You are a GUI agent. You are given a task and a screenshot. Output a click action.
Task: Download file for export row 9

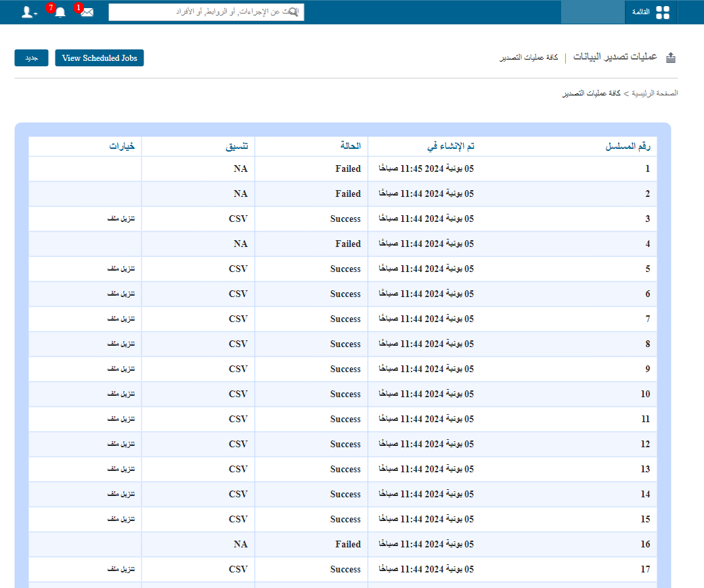click(120, 369)
